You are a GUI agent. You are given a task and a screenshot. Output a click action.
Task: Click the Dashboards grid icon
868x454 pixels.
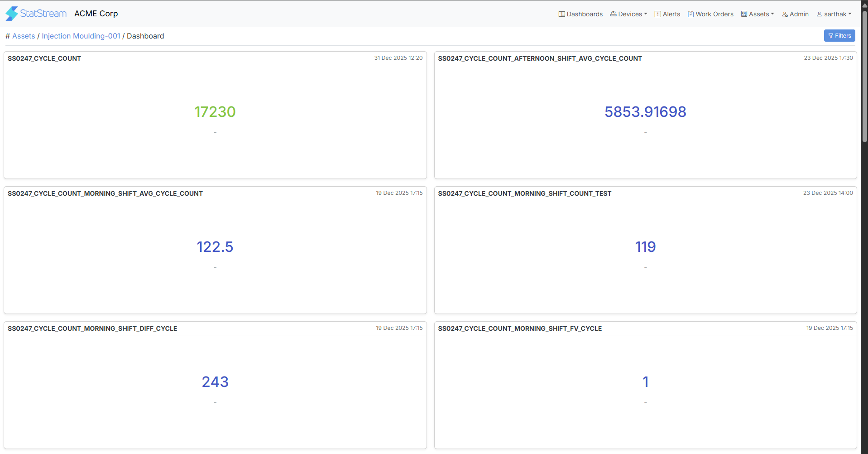pyautogui.click(x=561, y=14)
